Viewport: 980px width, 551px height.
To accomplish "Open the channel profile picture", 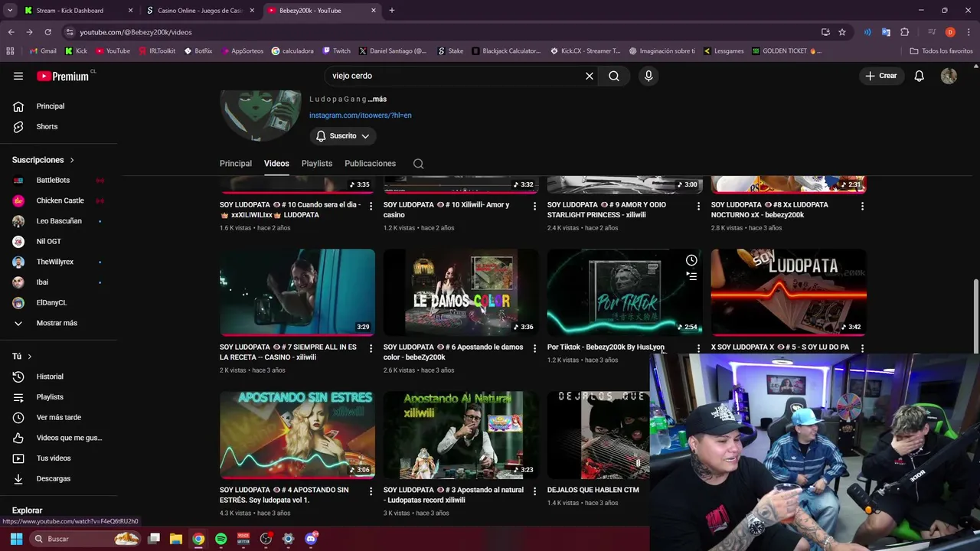I will click(x=261, y=116).
